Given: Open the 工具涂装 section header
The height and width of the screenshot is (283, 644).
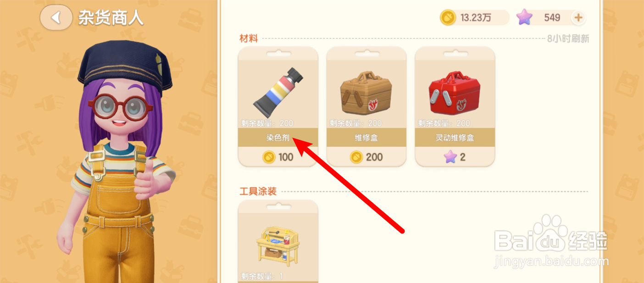Looking at the screenshot, I should click(258, 191).
